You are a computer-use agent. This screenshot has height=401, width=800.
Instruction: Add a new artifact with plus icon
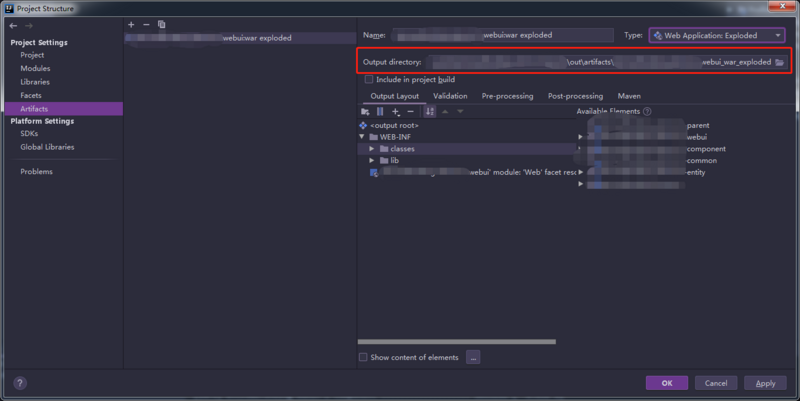pyautogui.click(x=131, y=24)
